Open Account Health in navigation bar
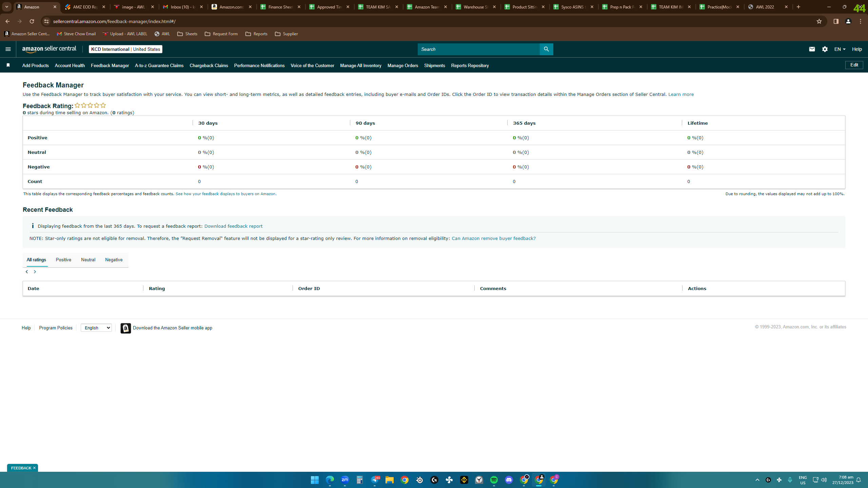 [x=70, y=65]
